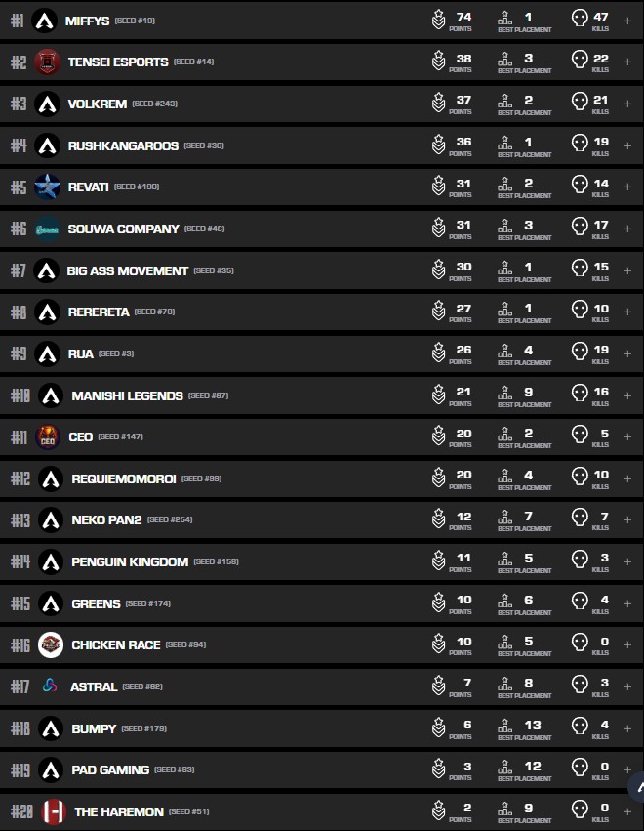Click the skull kills icon for Volkrem
This screenshot has width=644, height=831.
580,103
